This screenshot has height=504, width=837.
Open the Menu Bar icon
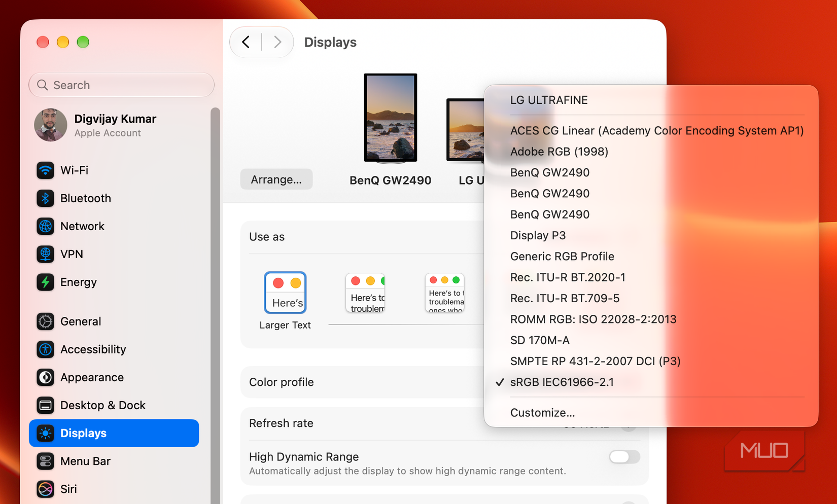click(45, 461)
